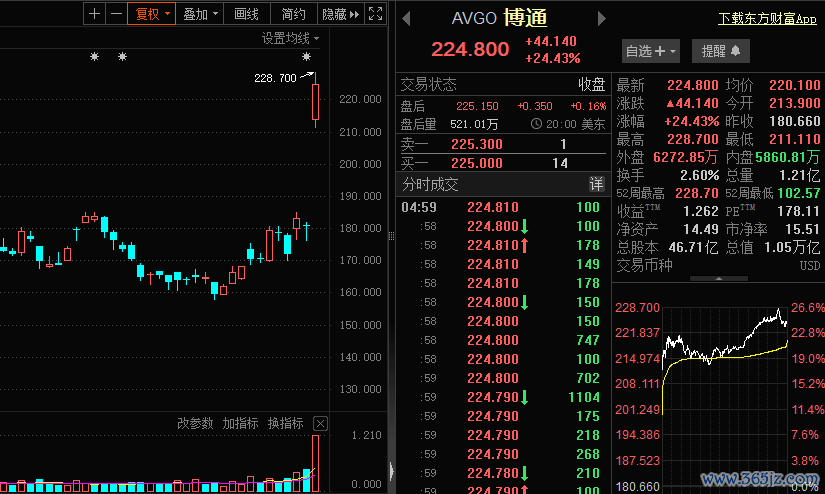Image resolution: width=825 pixels, height=494 pixels.
Task: Click 改参数 to change parameters
Action: click(195, 423)
